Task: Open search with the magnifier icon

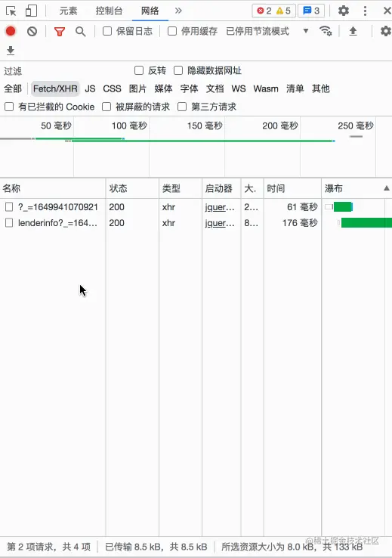Action: (81, 32)
